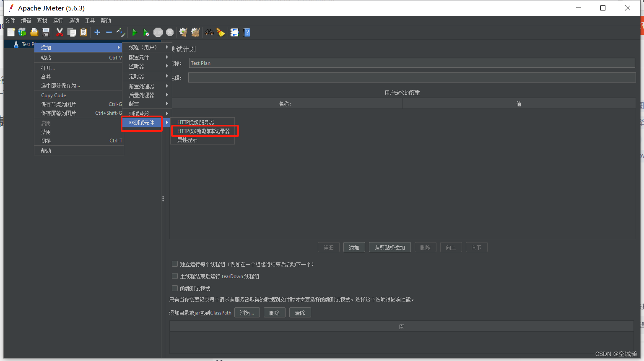Select 保存屏幕为图片 in context menu

tap(79, 113)
